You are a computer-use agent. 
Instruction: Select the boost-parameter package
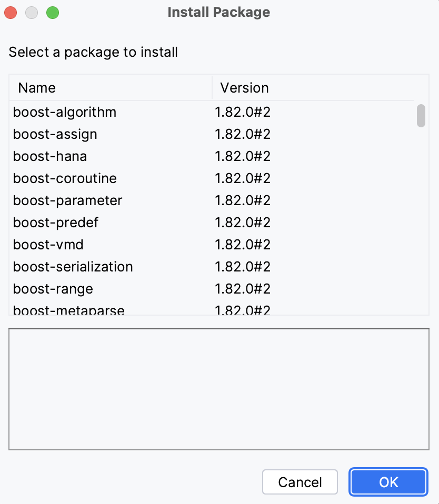click(67, 200)
